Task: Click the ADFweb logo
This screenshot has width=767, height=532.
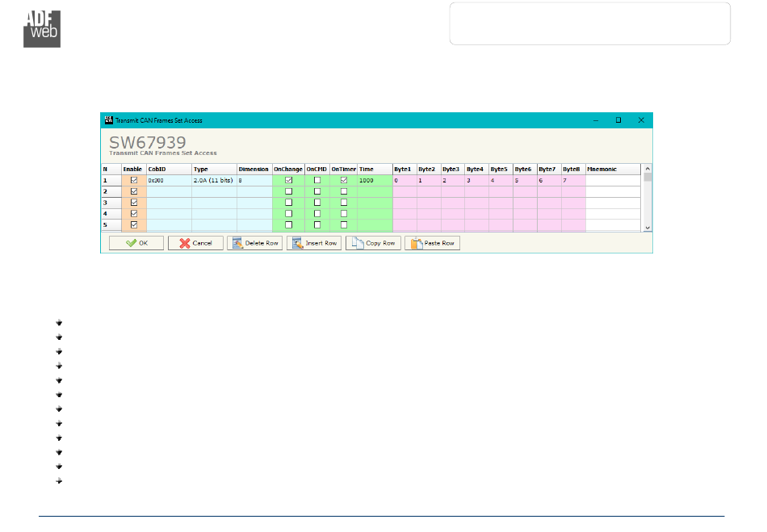Action: click(42, 28)
